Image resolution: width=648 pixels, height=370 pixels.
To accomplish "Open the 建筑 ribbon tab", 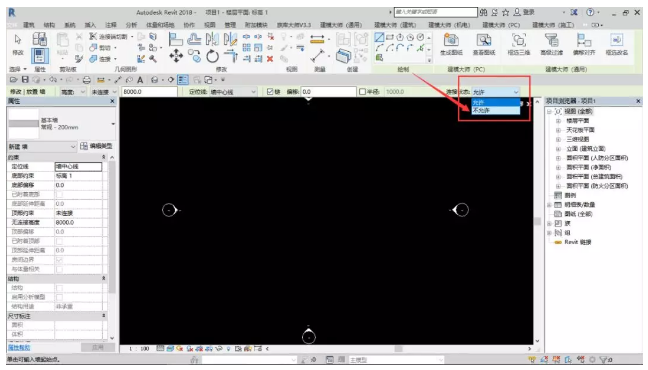I will (x=29, y=25).
